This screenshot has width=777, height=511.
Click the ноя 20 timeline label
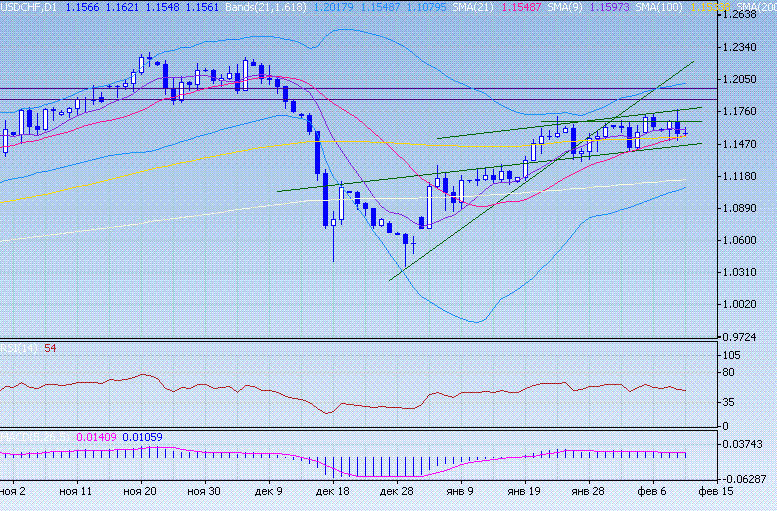coord(139,492)
